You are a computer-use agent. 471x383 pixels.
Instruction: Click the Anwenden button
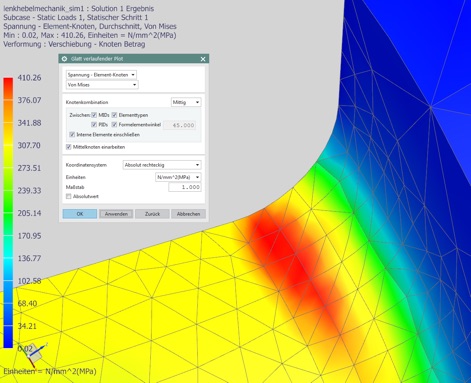click(x=116, y=214)
